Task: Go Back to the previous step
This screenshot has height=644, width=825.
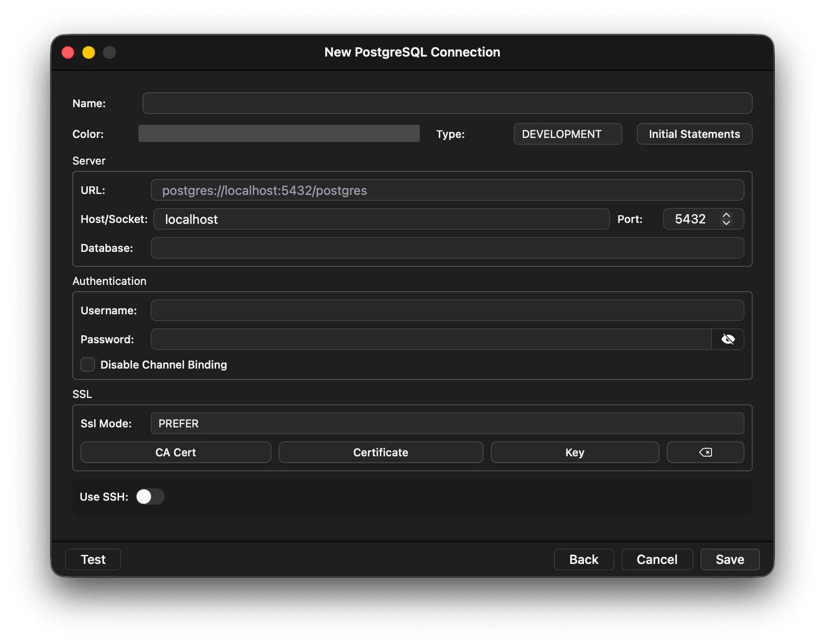Action: pos(583,559)
